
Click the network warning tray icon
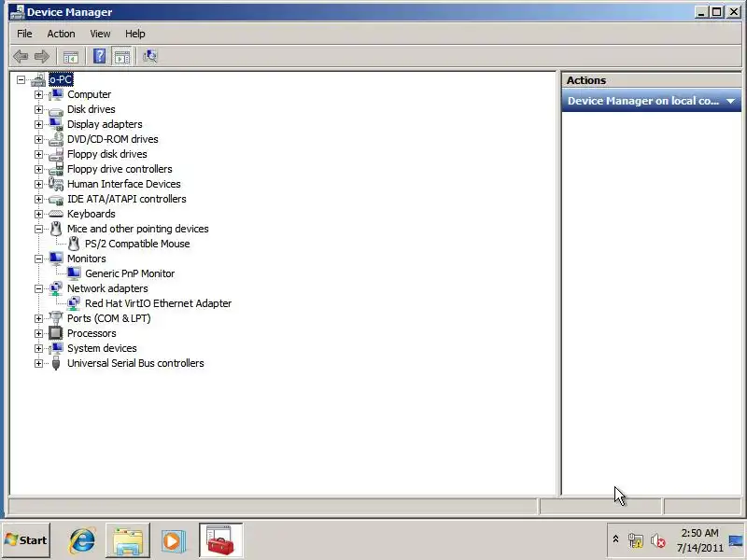[635, 540]
